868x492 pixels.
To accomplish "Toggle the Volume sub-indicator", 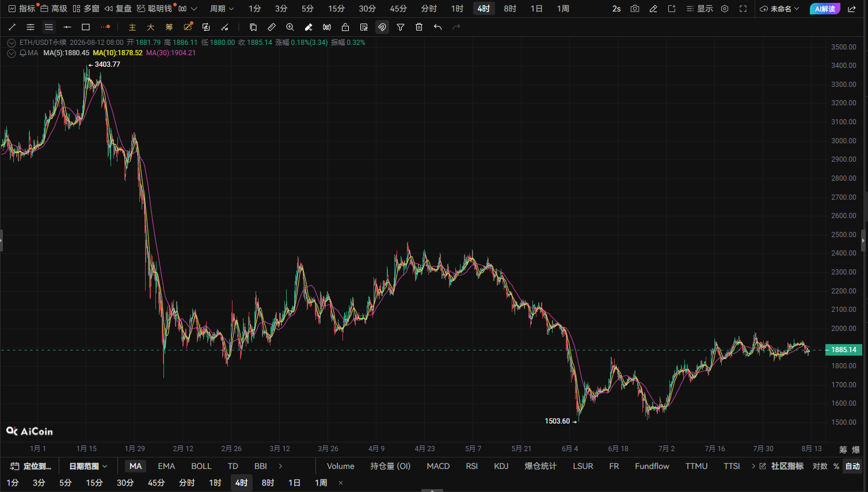I will pyautogui.click(x=341, y=466).
